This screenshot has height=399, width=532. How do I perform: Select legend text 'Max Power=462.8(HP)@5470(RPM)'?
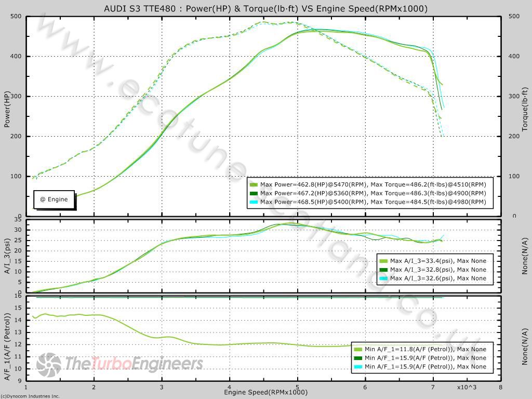(x=313, y=184)
